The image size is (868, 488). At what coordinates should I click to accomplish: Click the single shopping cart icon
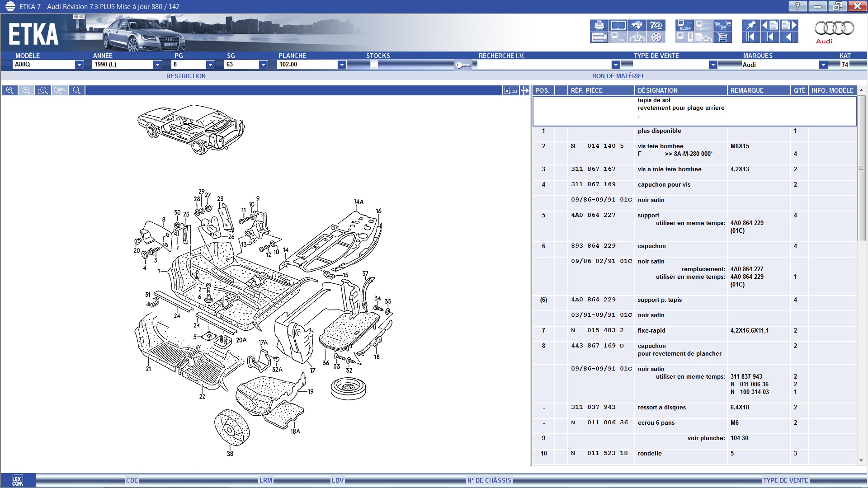[x=722, y=37]
